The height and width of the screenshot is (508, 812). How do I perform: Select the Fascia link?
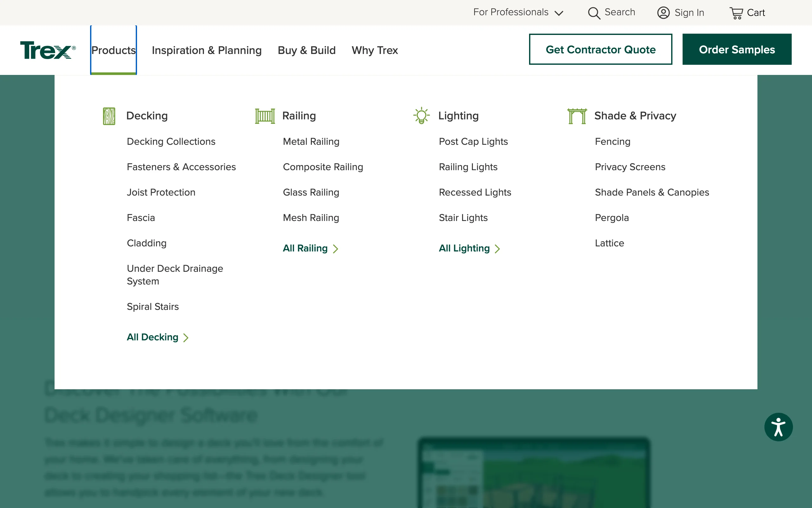[141, 218]
